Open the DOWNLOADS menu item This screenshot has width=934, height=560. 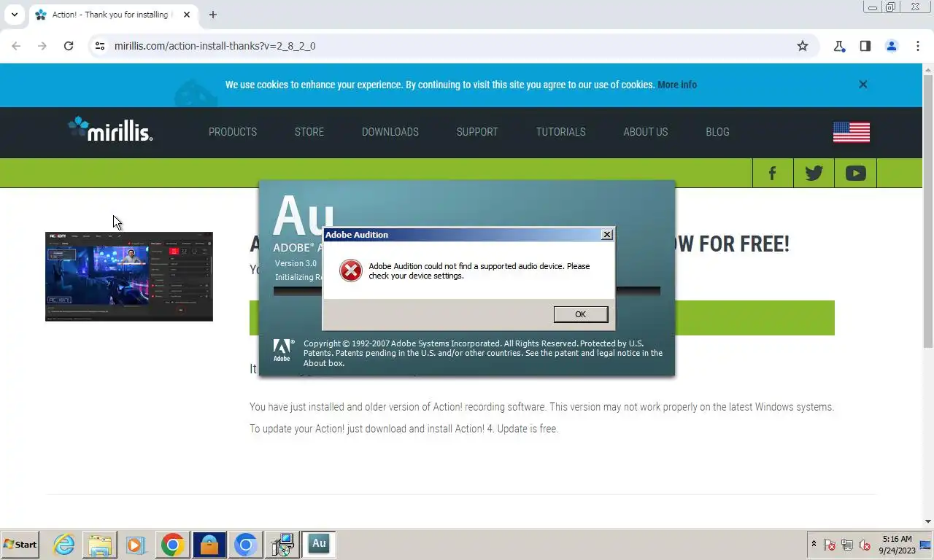(390, 132)
